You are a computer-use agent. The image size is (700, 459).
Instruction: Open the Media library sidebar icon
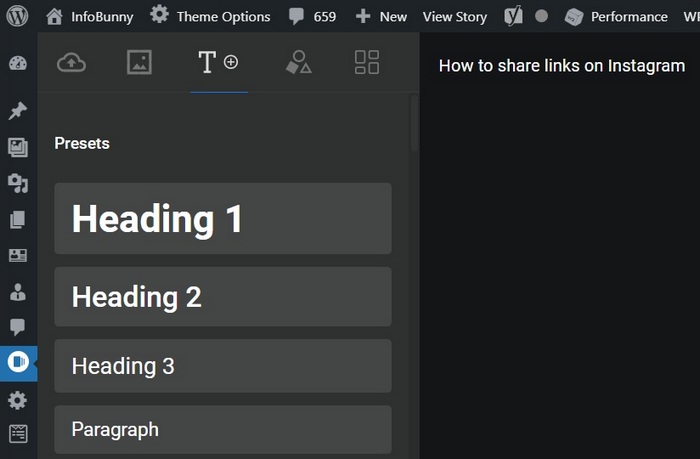[x=18, y=147]
